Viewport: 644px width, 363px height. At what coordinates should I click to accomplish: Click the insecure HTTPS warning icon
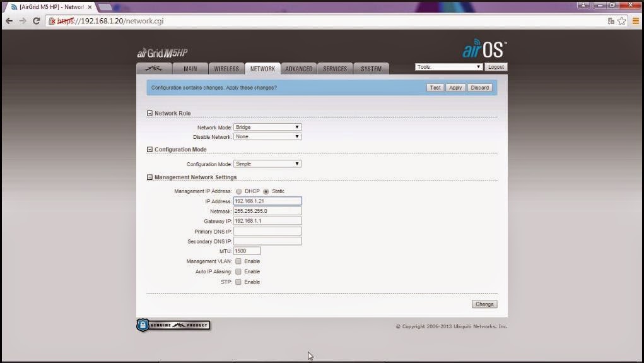[52, 21]
